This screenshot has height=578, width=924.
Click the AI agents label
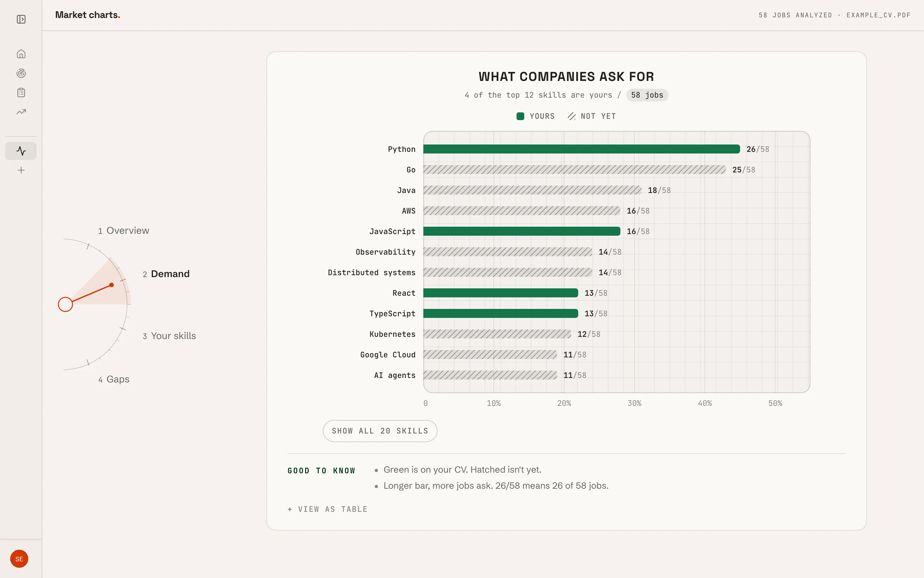(395, 375)
